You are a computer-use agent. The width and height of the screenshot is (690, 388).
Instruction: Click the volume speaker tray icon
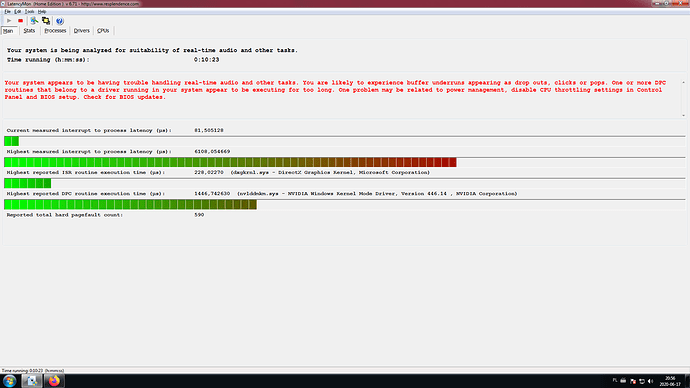click(x=650, y=381)
